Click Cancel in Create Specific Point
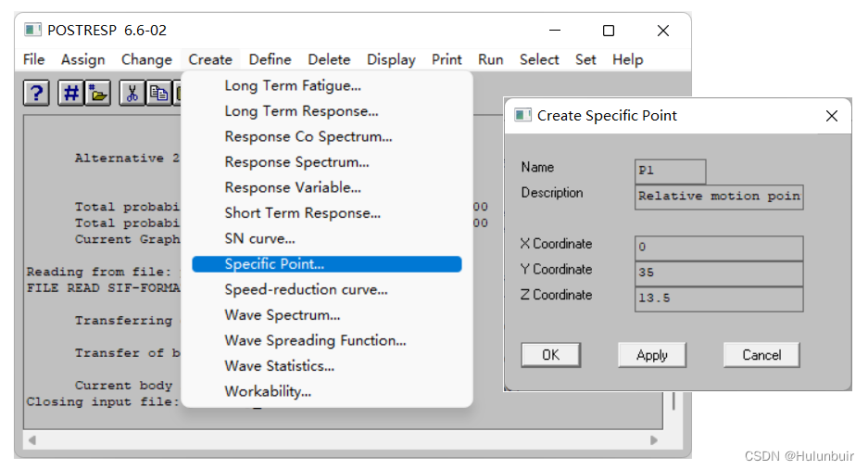This screenshot has height=470, width=868. [x=761, y=355]
